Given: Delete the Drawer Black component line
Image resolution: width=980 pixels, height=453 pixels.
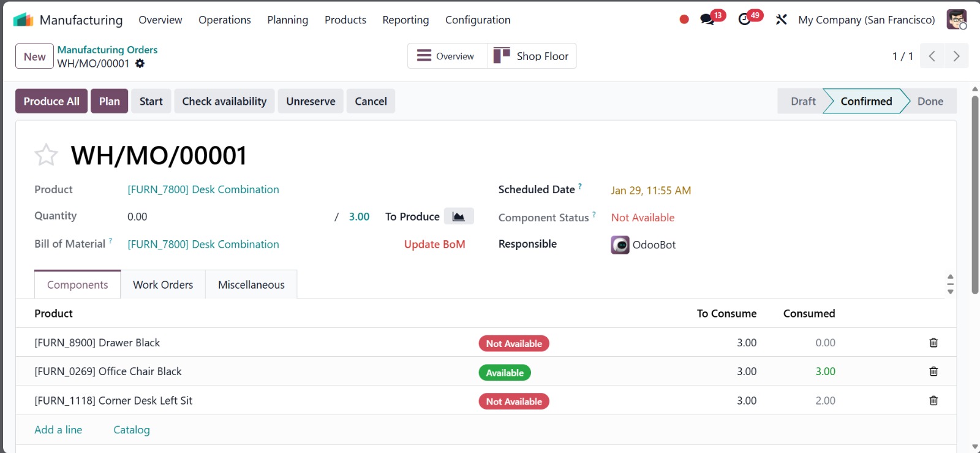Looking at the screenshot, I should pyautogui.click(x=933, y=343).
